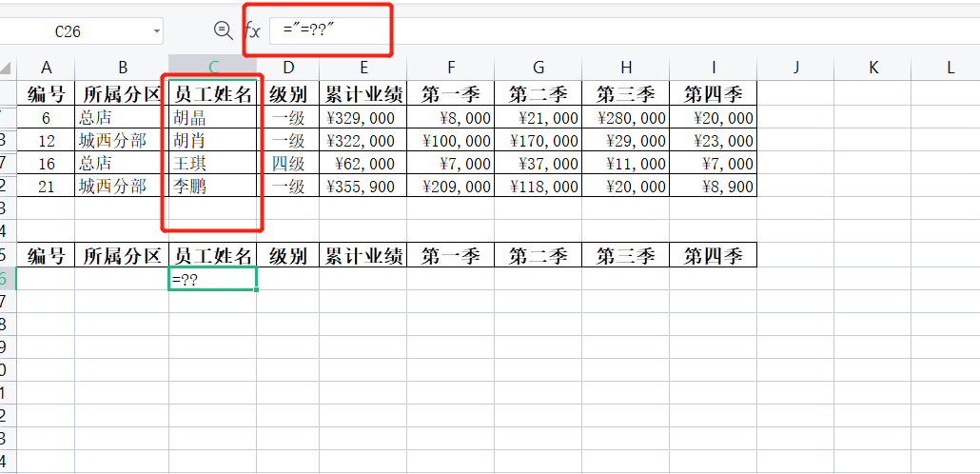The image size is (980, 474).
Task: Select column J header
Action: (795, 68)
